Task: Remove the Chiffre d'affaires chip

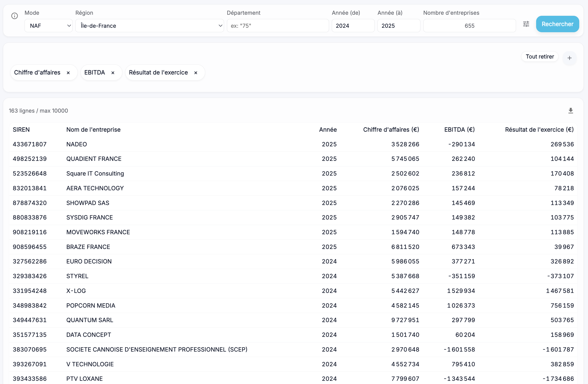Action: coord(68,73)
